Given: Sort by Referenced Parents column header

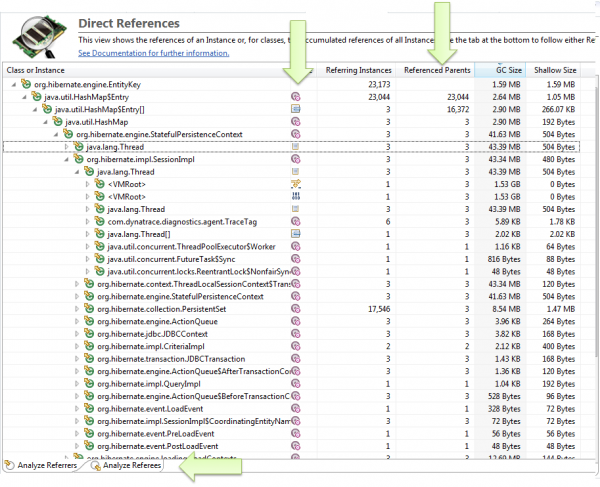Looking at the screenshot, I should point(437,70).
